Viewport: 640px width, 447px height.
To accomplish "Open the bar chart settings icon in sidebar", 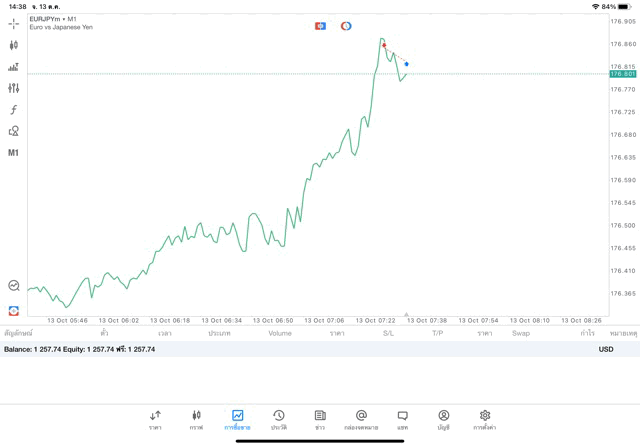I will tap(13, 67).
